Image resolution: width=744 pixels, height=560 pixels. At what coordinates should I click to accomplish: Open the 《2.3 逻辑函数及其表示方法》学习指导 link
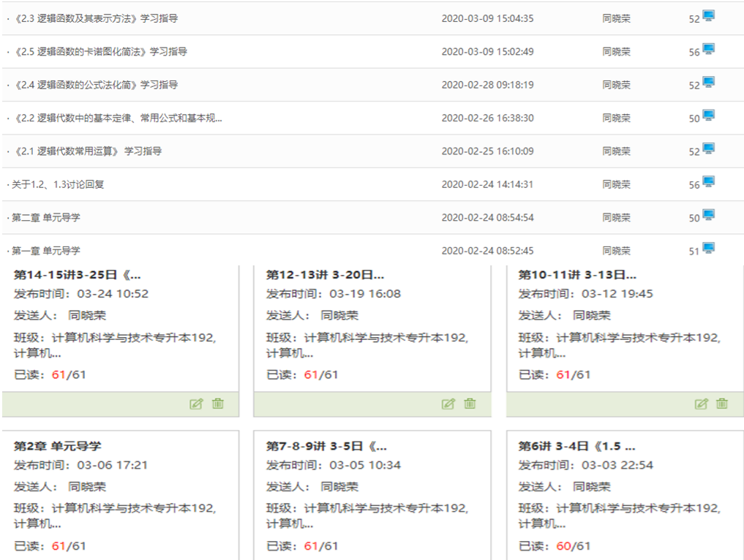(x=95, y=18)
